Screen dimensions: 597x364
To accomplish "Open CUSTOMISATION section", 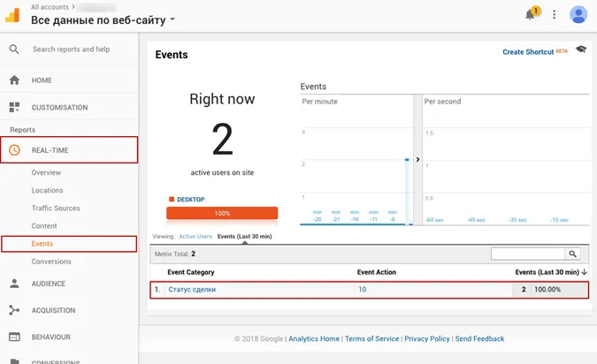I will [59, 108].
